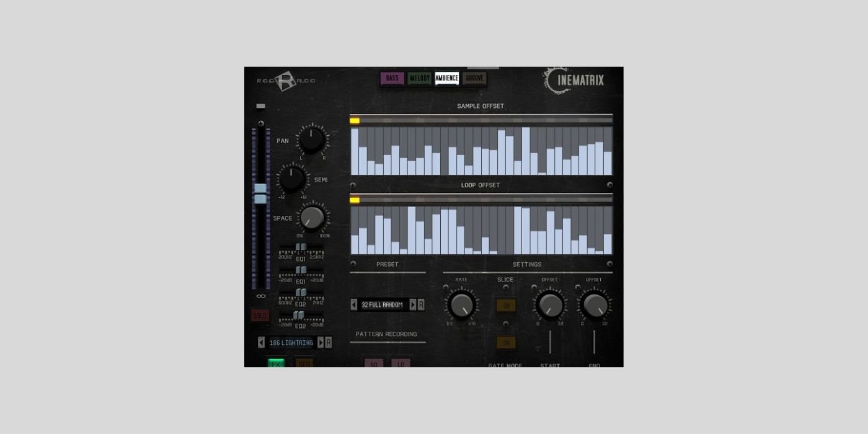868x434 pixels.
Task: Switch to the AMBIENCE tab
Action: point(447,78)
